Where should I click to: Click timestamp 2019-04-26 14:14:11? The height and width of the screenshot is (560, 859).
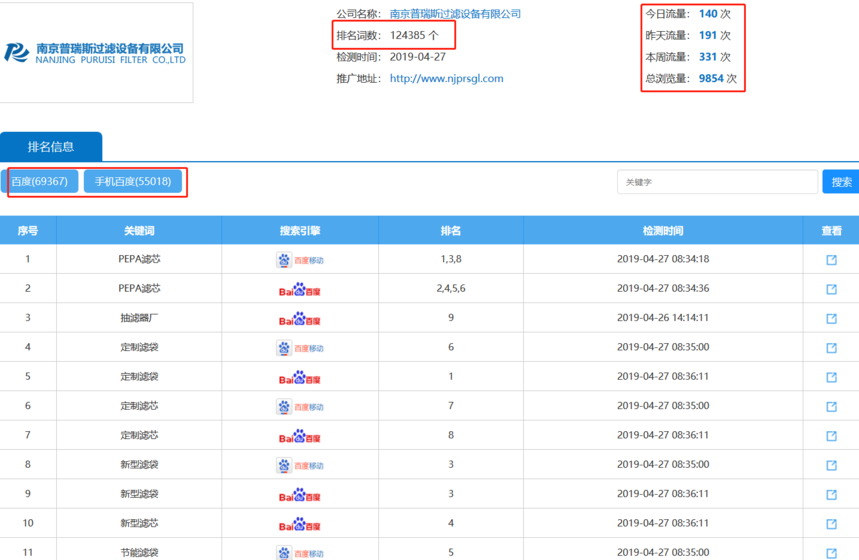(663, 318)
